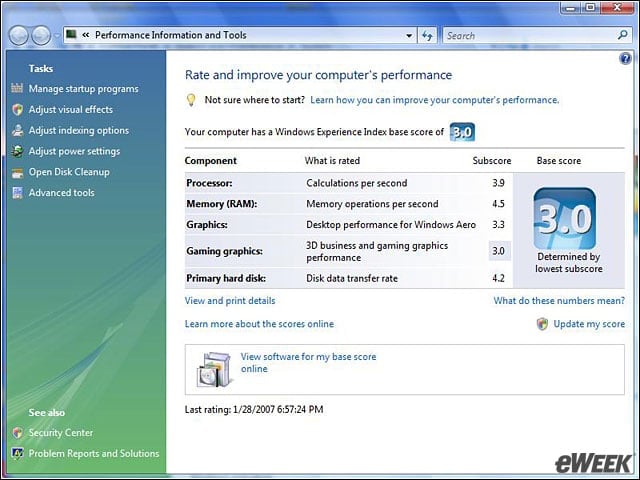This screenshot has width=640, height=480.
Task: Click Desktop performance for Windows Aero text
Action: click(391, 224)
